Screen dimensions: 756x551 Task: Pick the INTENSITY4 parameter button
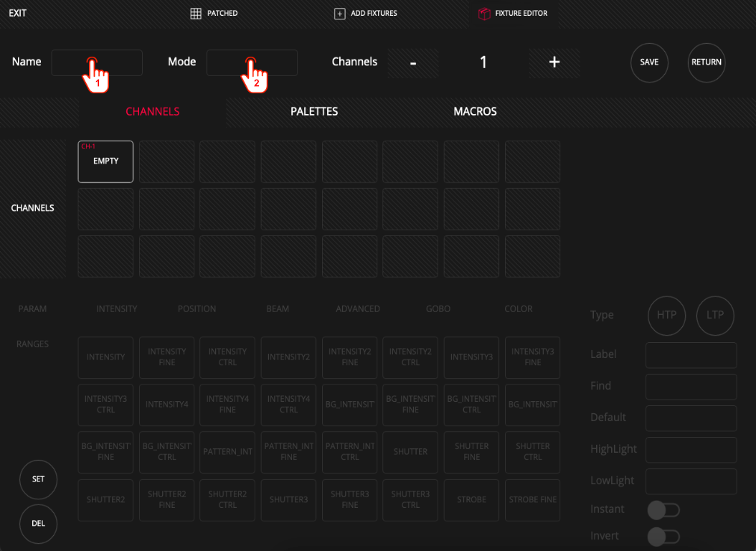pos(167,405)
